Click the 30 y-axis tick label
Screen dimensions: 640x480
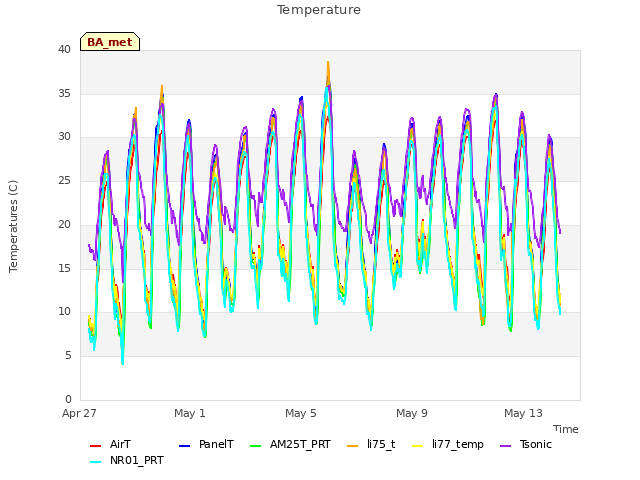64,137
